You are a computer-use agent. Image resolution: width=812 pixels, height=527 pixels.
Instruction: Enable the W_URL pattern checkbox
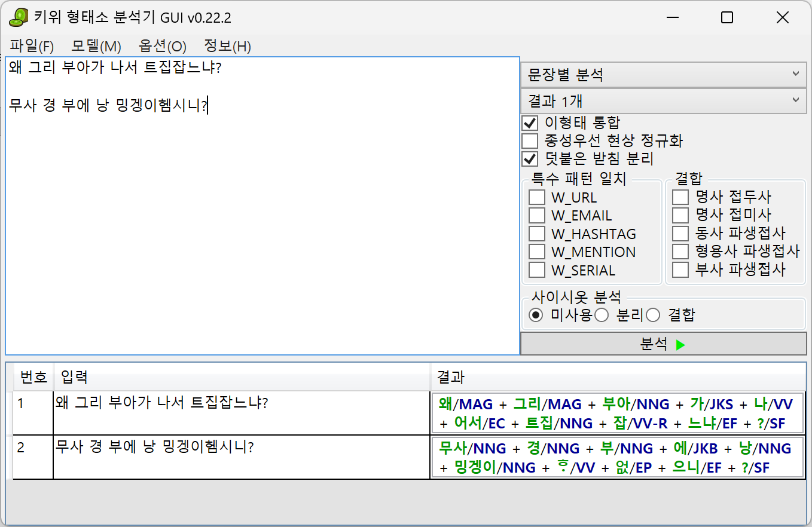(x=536, y=197)
